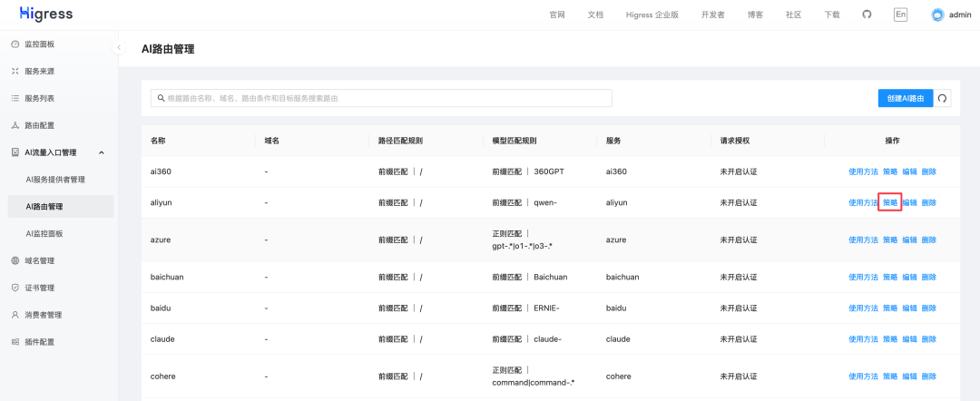Click the admin username text
This screenshot has width=980, height=401.
960,15
